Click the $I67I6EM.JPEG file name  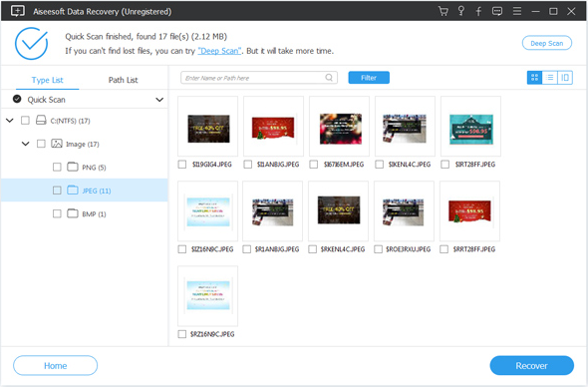[x=344, y=165]
